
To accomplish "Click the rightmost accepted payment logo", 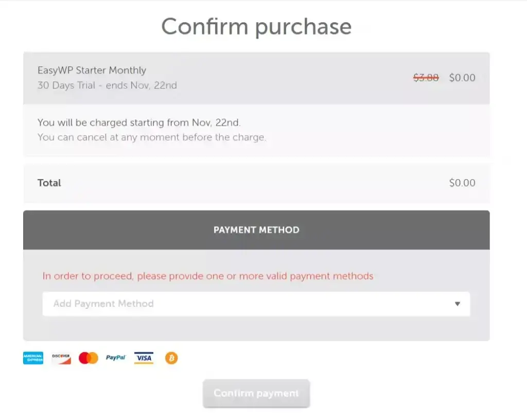I will [170, 358].
